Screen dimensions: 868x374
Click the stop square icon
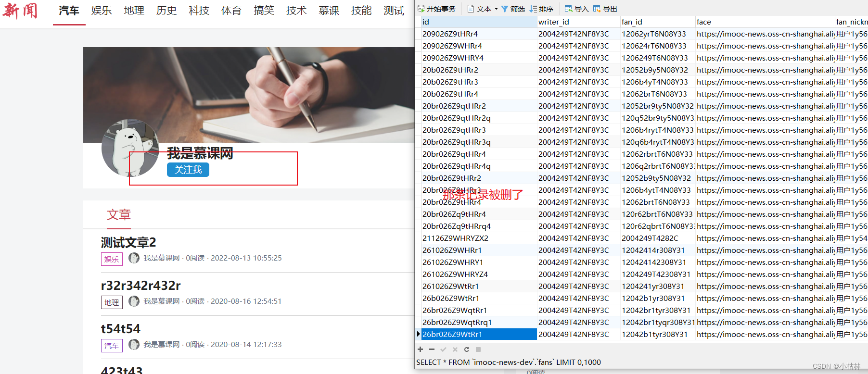(478, 349)
